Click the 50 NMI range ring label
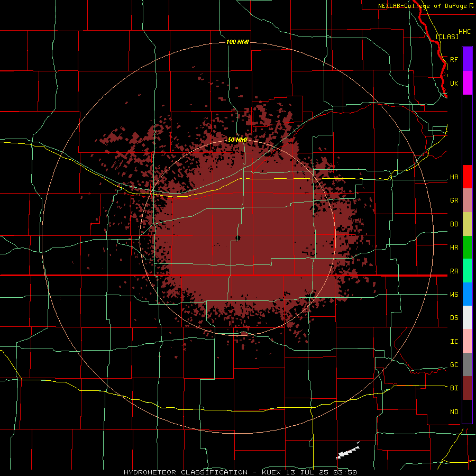 point(237,140)
